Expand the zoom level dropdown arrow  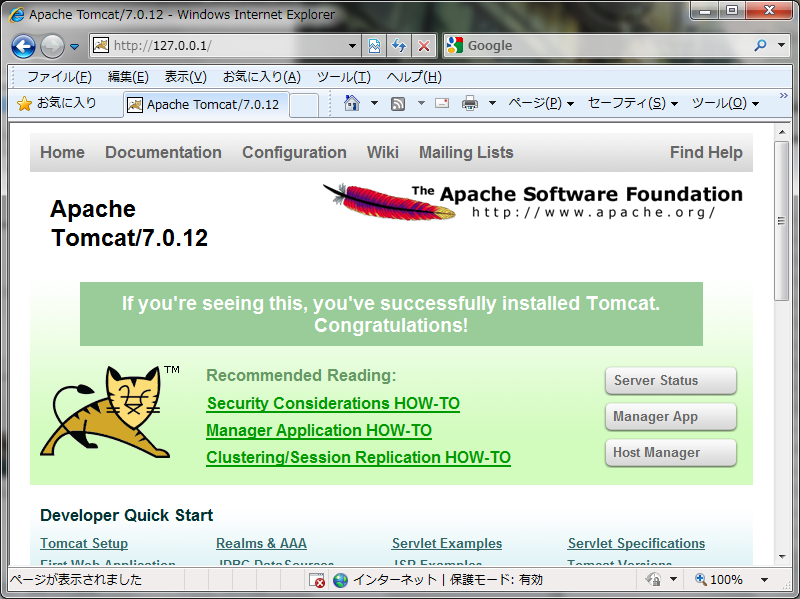tap(764, 580)
